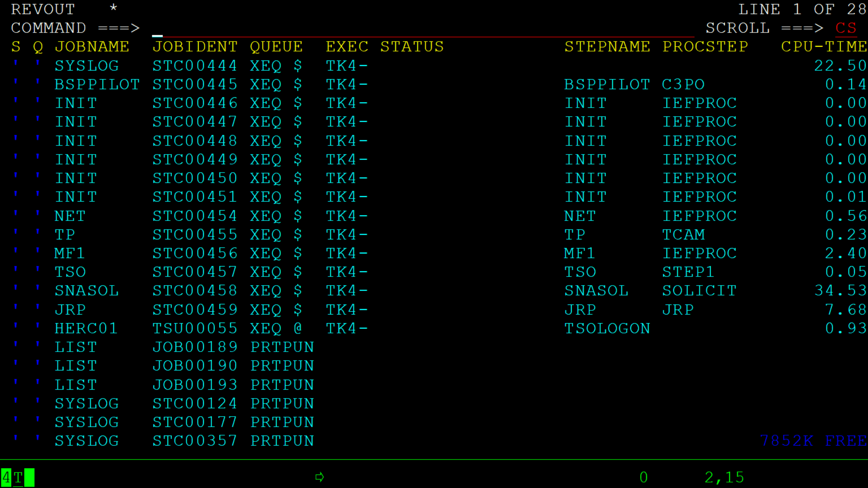This screenshot has height=488, width=868.
Task: Click job ID STC00446
Action: click(x=195, y=103)
